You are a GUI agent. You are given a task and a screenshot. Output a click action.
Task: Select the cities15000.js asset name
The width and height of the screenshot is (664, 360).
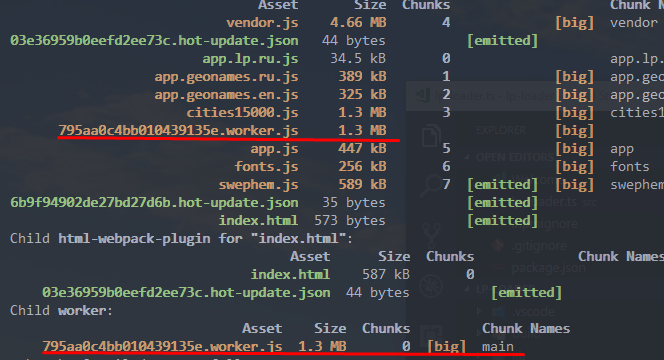242,113
